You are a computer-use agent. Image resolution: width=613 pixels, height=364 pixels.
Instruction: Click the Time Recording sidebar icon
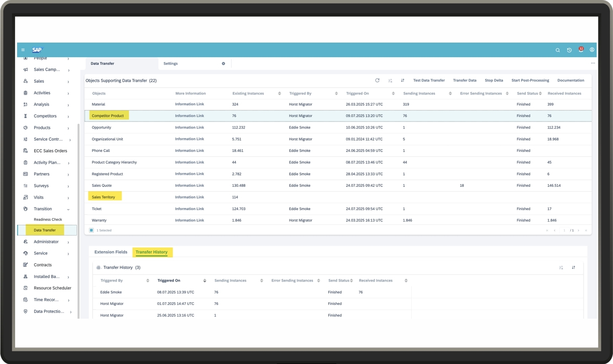[25, 300]
